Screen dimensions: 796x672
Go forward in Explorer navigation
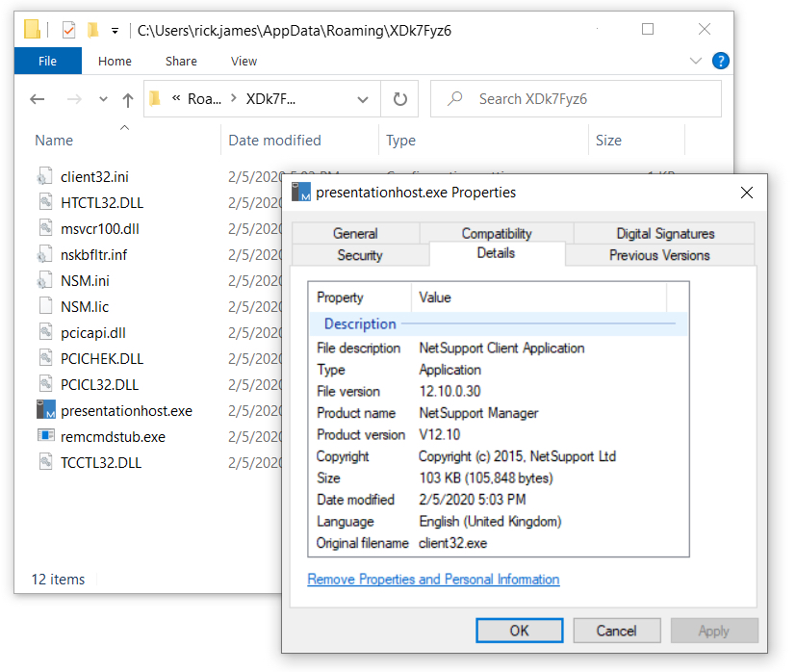click(74, 99)
